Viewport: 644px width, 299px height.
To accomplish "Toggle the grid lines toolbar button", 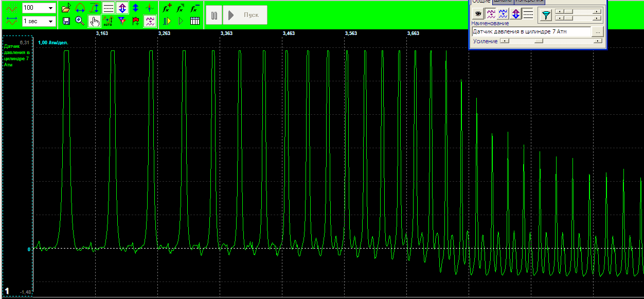I will pos(108,8).
